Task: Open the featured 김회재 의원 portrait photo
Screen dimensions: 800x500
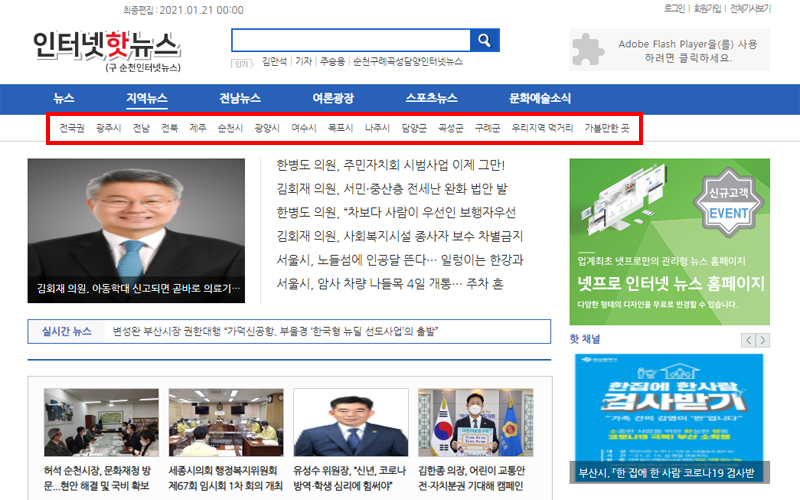Action: [x=136, y=231]
